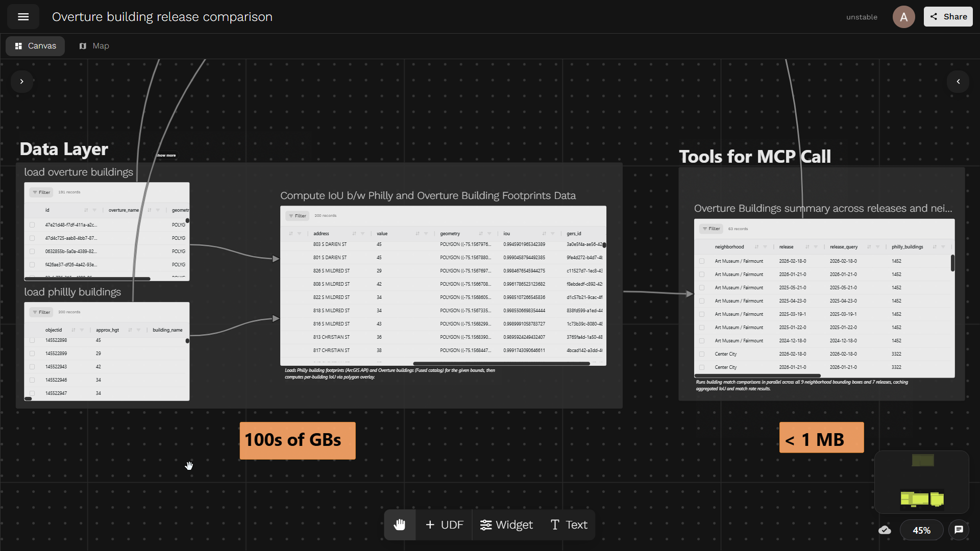Check the row 0632855b-5a0a-4389-82 checkbox
The width and height of the screenshot is (980, 551).
click(x=32, y=252)
